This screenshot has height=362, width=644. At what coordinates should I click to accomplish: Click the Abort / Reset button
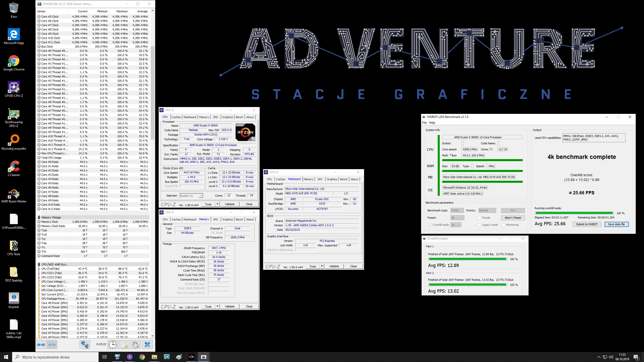coord(513,218)
